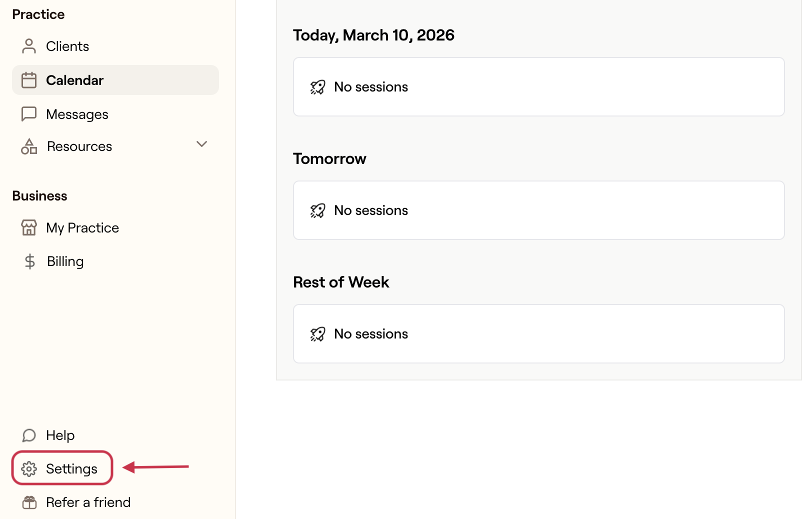Go to Messages in the sidebar

click(77, 114)
